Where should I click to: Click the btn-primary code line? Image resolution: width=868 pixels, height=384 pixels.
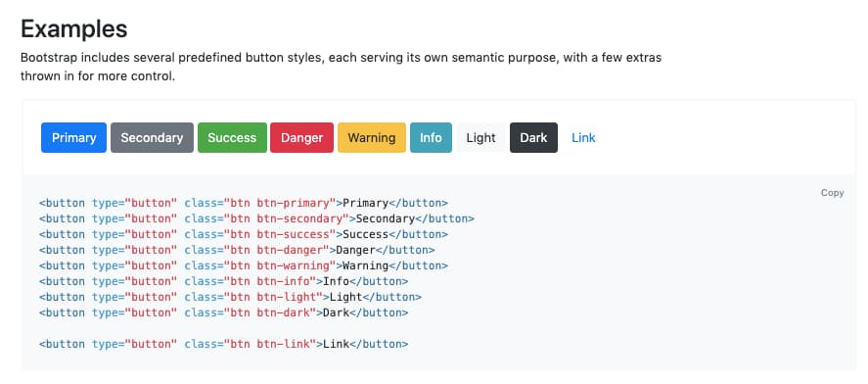pyautogui.click(x=244, y=203)
